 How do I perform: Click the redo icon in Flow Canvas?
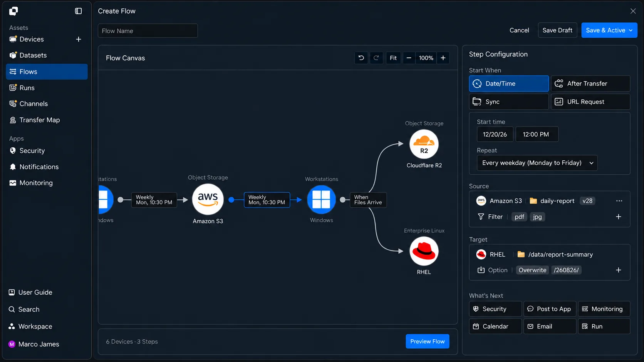376,58
